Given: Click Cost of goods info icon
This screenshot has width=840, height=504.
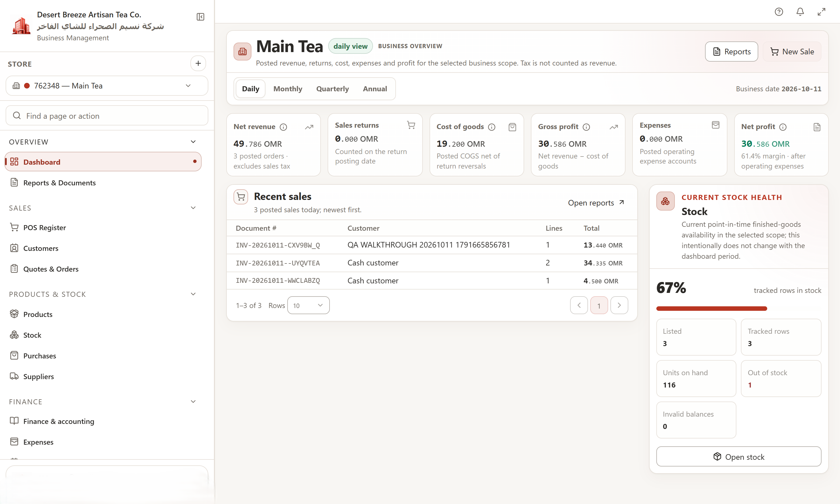Looking at the screenshot, I should click(x=492, y=127).
